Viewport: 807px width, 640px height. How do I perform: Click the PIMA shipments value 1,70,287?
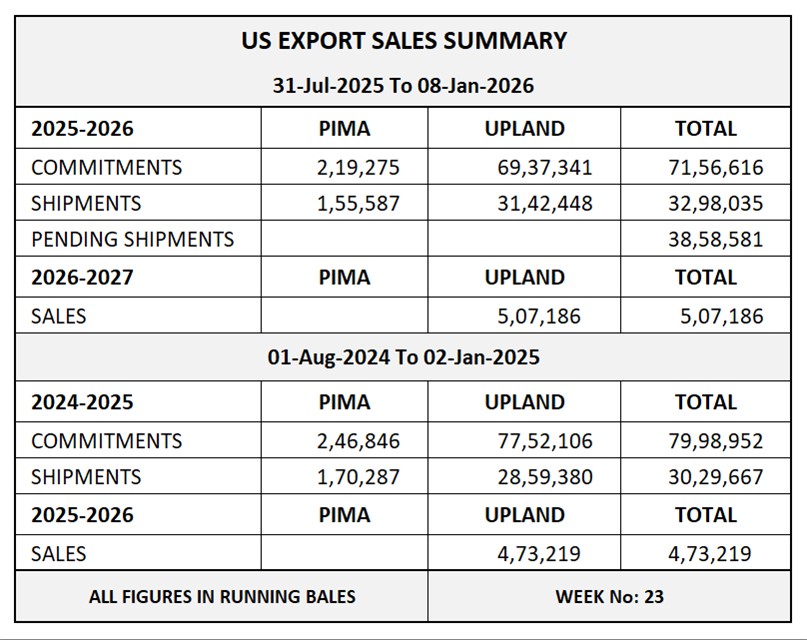tap(357, 478)
